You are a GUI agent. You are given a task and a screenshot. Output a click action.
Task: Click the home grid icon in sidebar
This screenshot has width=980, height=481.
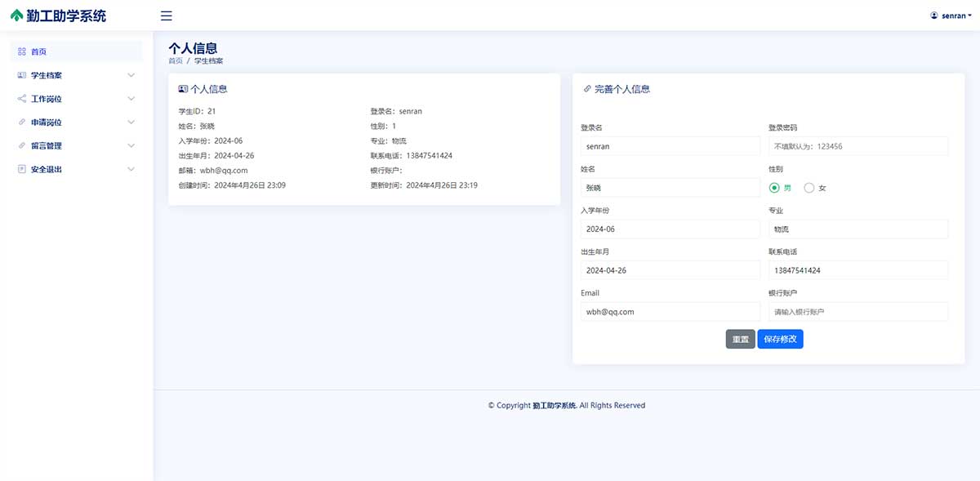(x=22, y=51)
